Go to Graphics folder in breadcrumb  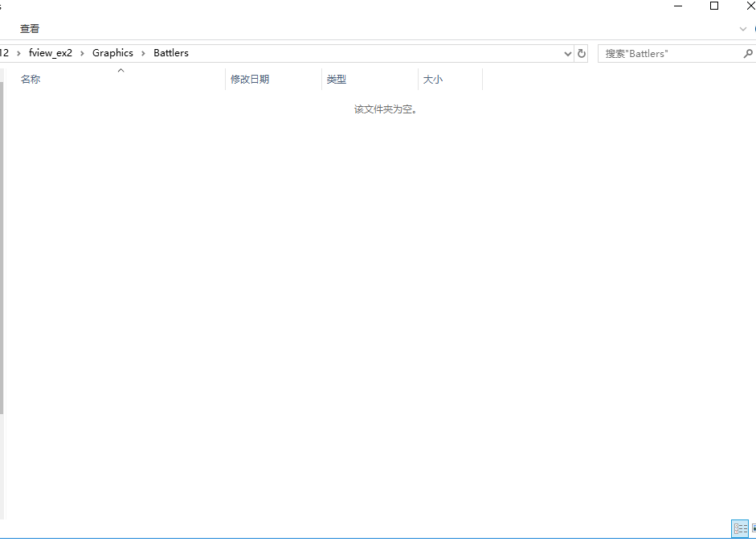coord(112,53)
